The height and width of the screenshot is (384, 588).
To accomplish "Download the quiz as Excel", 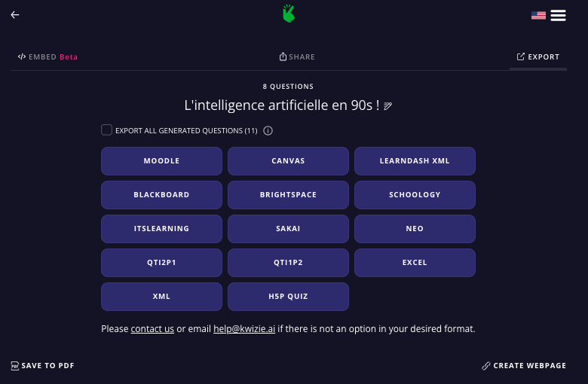I will (x=415, y=263).
